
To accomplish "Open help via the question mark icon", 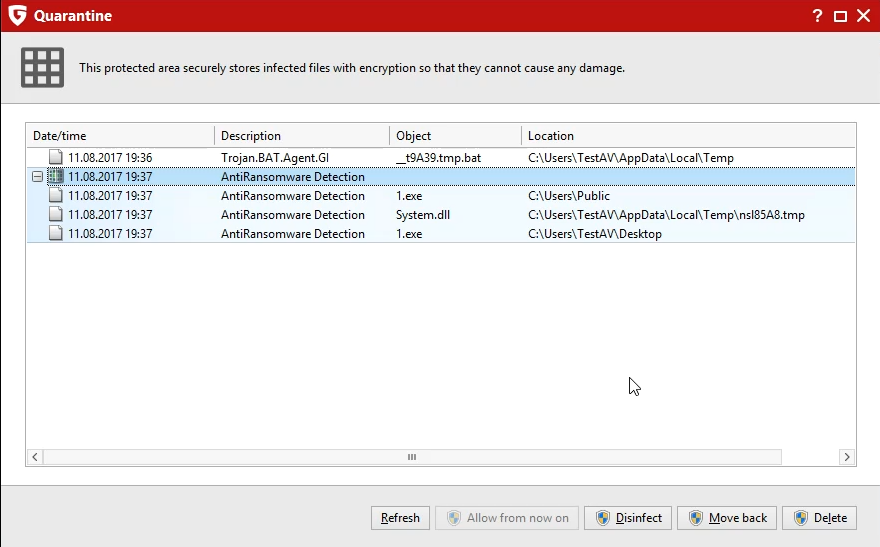I will (x=817, y=16).
